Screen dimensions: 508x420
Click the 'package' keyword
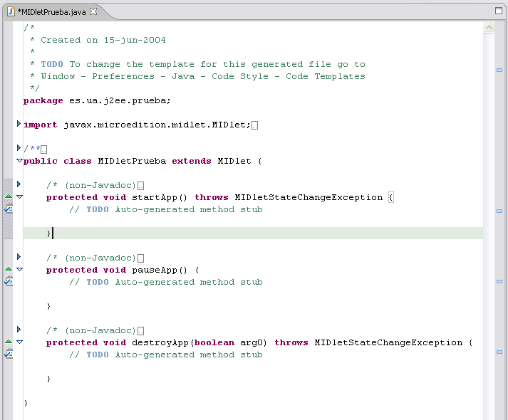(x=43, y=100)
